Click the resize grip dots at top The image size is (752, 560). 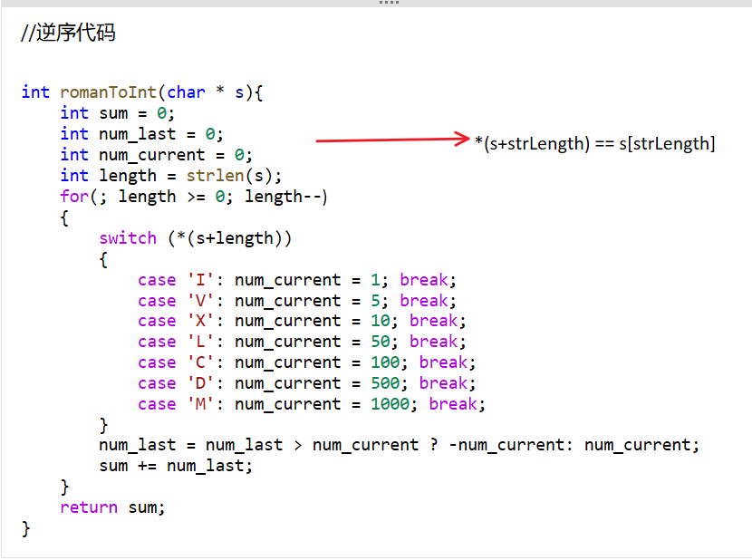(x=389, y=3)
